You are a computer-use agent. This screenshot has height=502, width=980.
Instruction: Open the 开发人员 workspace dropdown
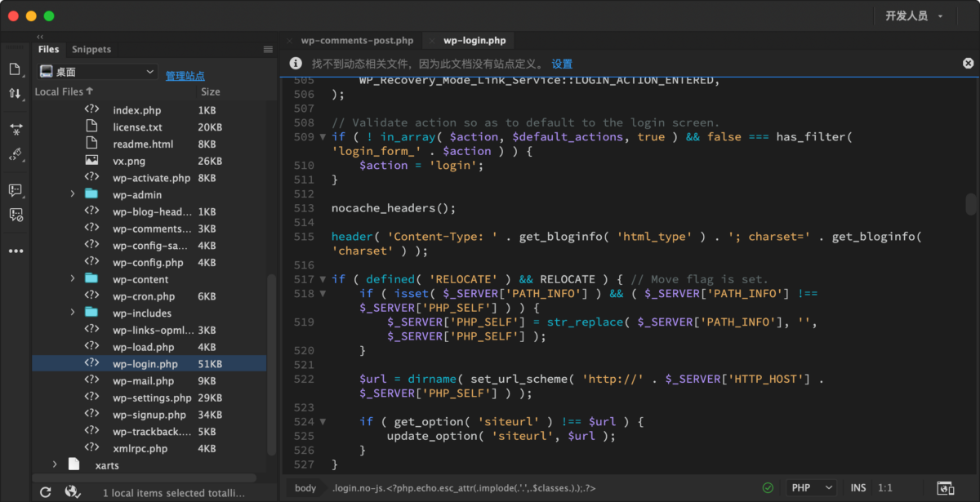point(914,16)
